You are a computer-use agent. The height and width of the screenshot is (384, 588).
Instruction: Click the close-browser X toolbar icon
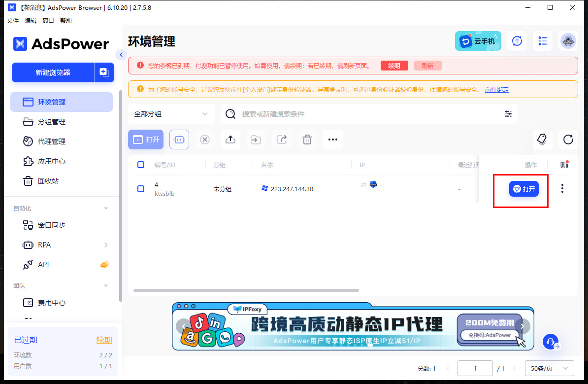[205, 140]
